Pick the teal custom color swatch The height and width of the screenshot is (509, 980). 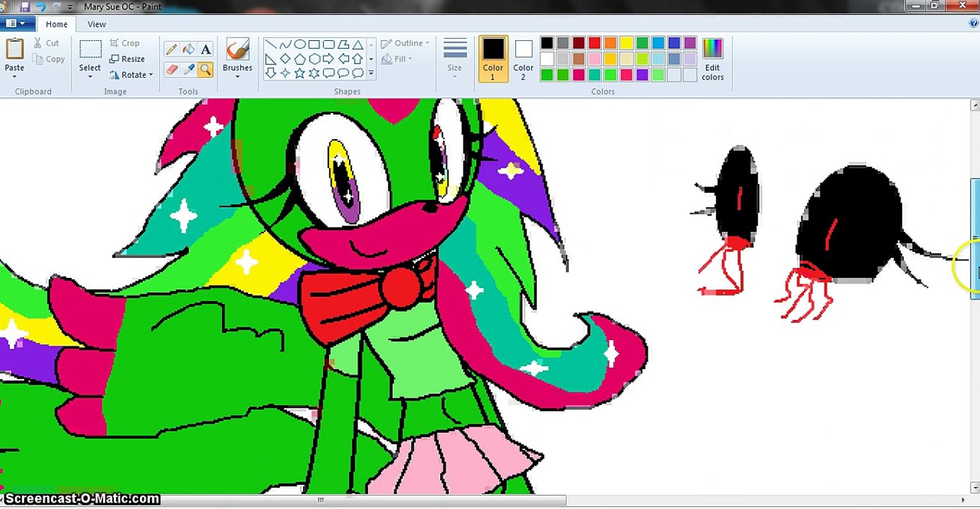tap(594, 75)
